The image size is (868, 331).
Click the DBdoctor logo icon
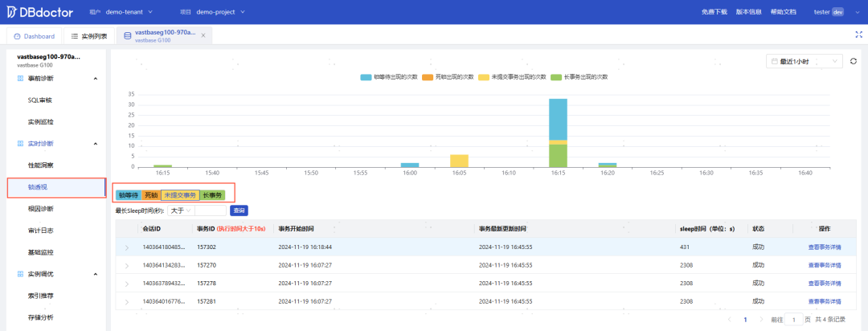point(11,11)
